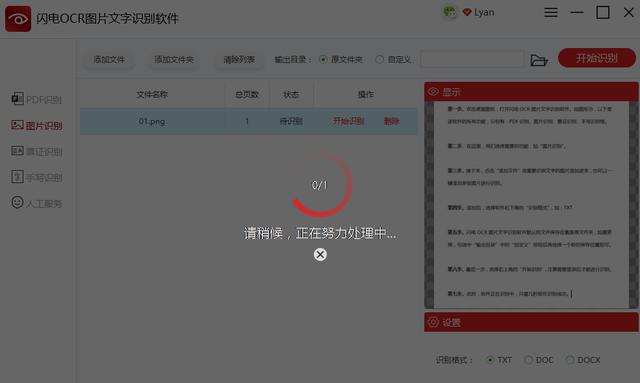This screenshot has width=640, height=383.
Task: Click the 状态 column header
Action: point(291,95)
